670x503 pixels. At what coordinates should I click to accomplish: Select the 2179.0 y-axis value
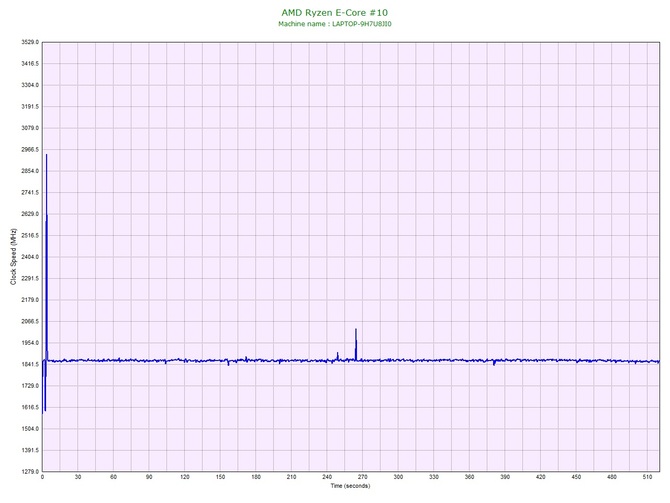pyautogui.click(x=30, y=300)
